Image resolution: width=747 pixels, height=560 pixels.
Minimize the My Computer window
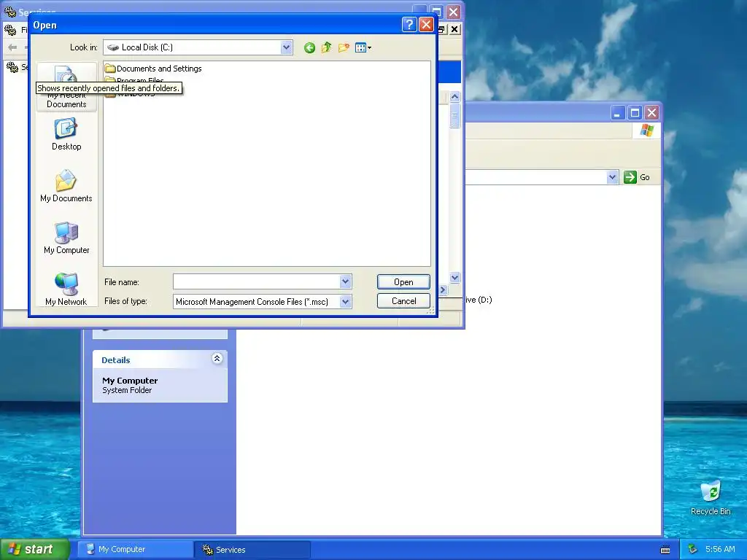pyautogui.click(x=617, y=113)
